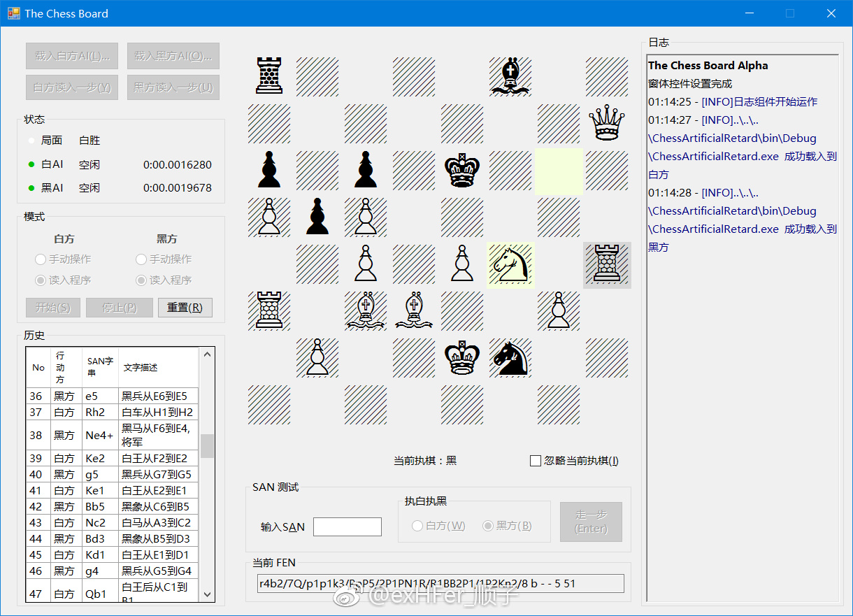Enable the 忽略当前执棋 checkbox

(536, 461)
